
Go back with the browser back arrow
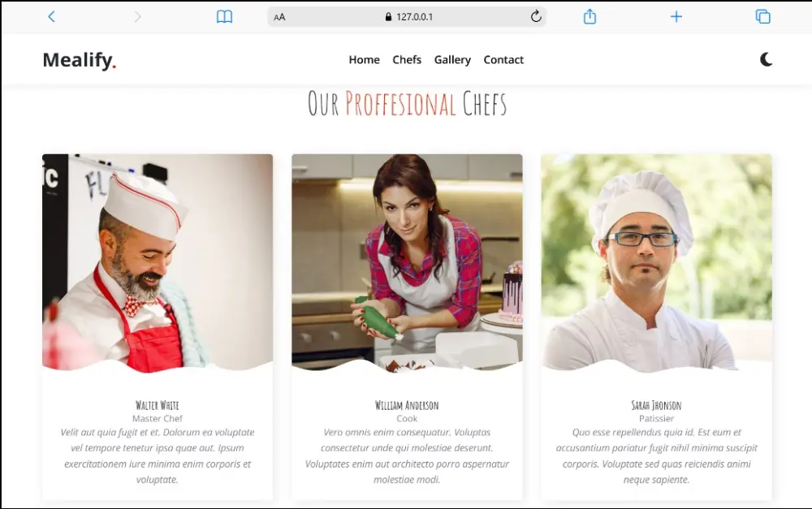click(x=51, y=16)
